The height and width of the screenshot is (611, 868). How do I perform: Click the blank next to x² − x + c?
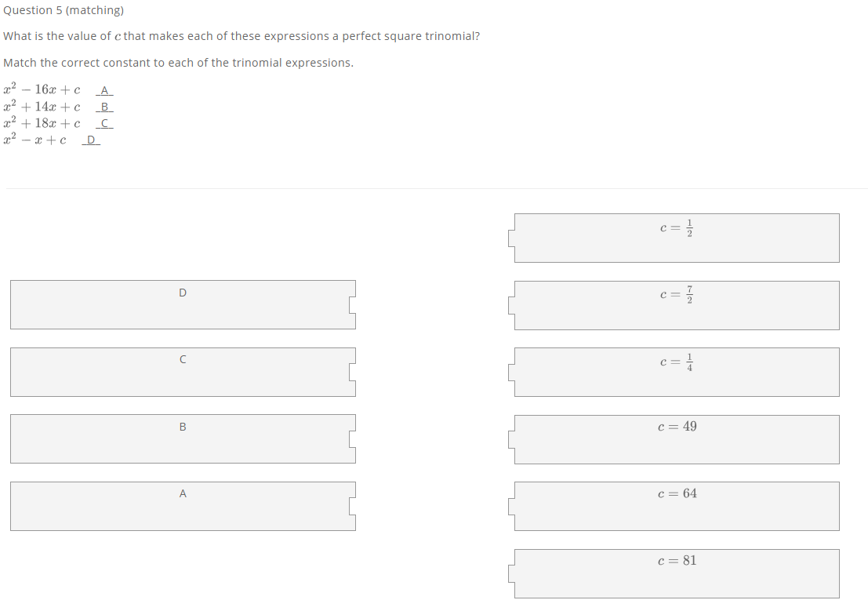tap(90, 140)
